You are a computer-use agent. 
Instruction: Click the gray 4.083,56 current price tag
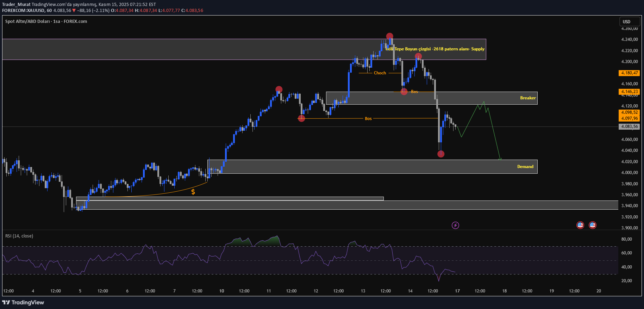click(629, 126)
